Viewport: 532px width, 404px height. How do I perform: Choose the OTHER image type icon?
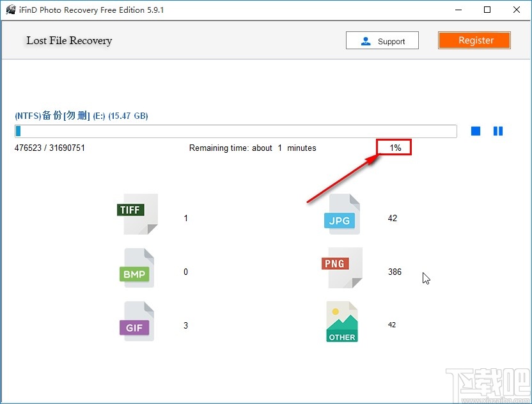click(342, 322)
